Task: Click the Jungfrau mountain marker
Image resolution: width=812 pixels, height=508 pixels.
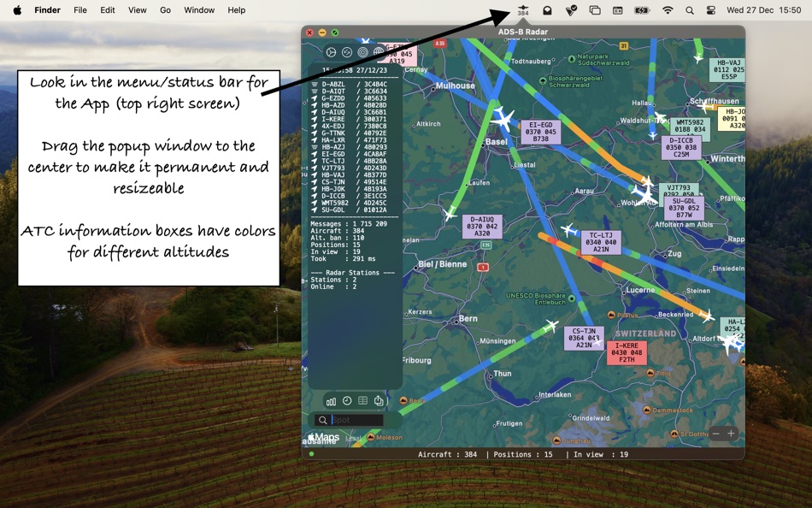Action: click(x=556, y=440)
